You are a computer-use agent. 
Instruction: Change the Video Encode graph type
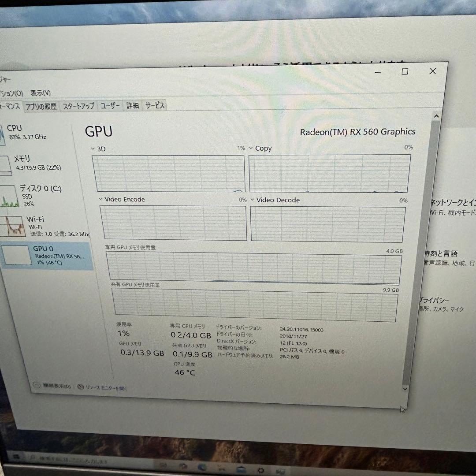[x=100, y=199]
